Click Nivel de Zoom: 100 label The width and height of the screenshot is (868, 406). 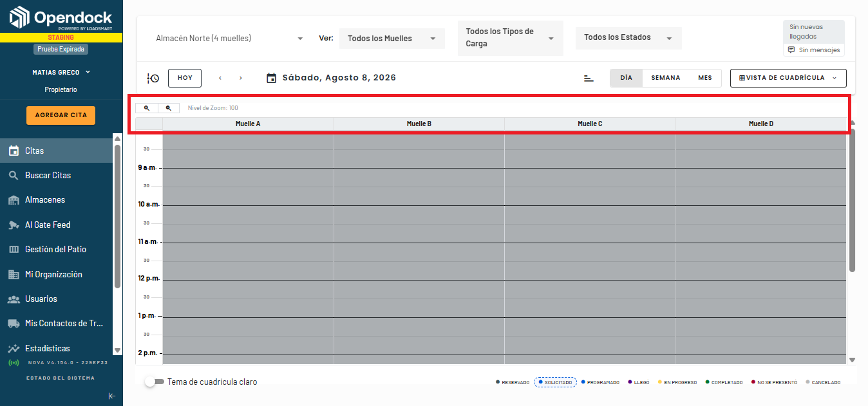click(x=213, y=108)
